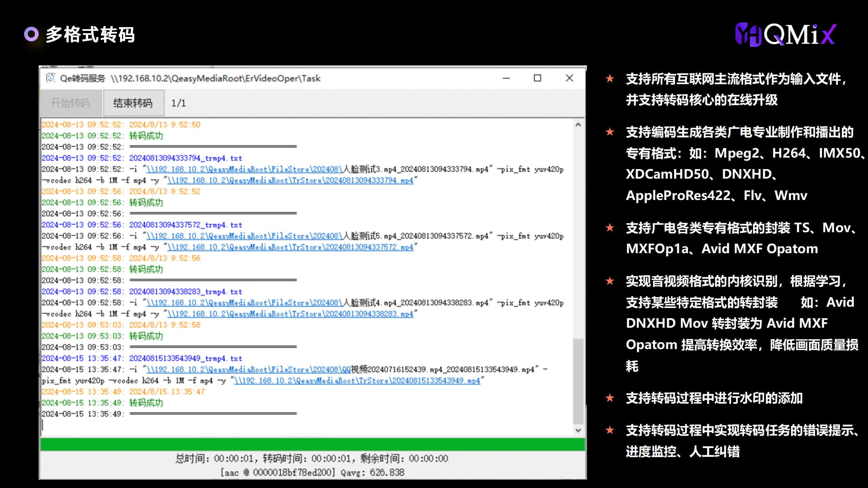The width and height of the screenshot is (868, 488).
Task: Click the disabled 开始转码 button
Action: pyautogui.click(x=71, y=103)
